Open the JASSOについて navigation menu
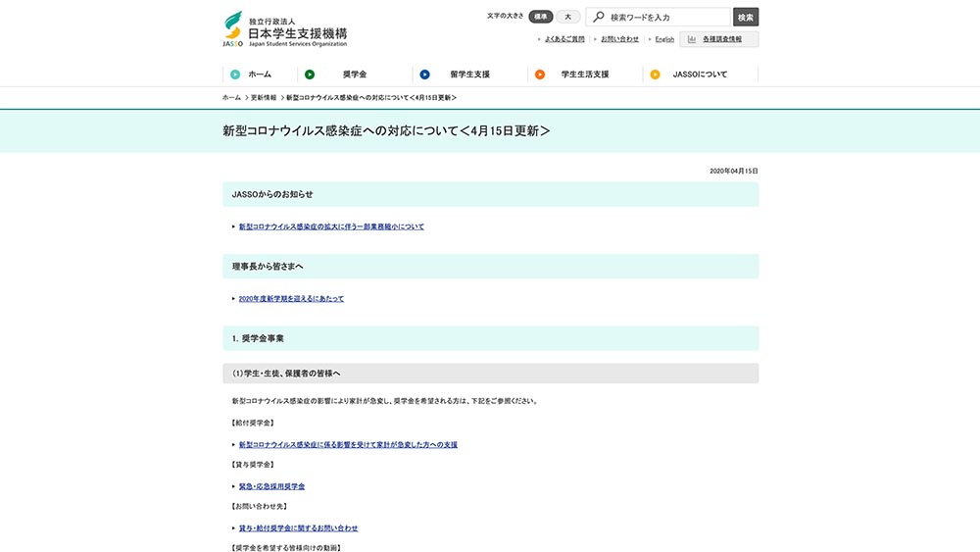 (700, 75)
